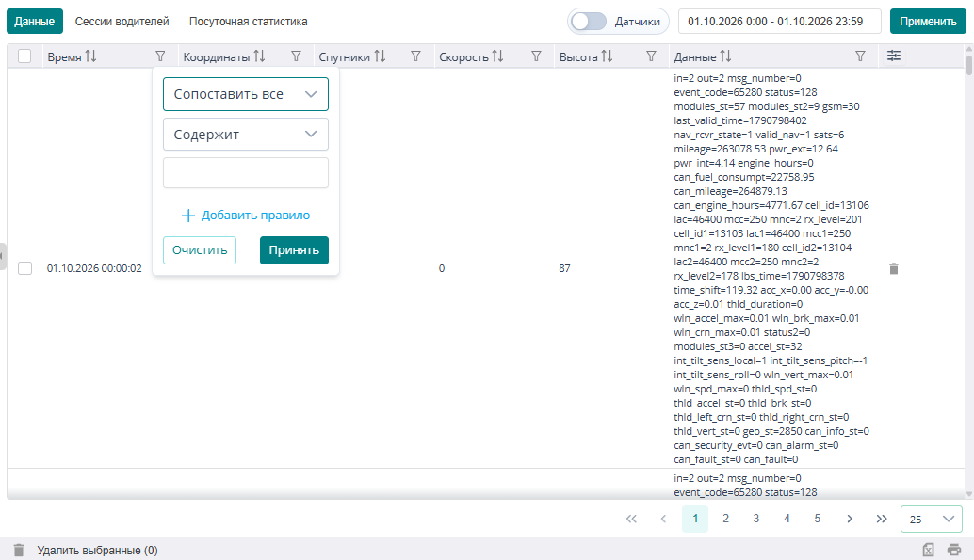Click the print icon in footer
The height and width of the screenshot is (560, 974).
pyautogui.click(x=954, y=550)
